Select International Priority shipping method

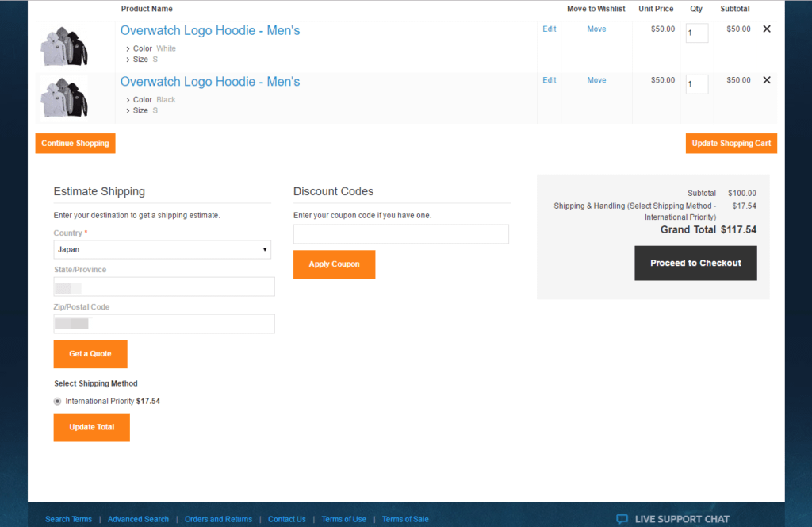57,401
